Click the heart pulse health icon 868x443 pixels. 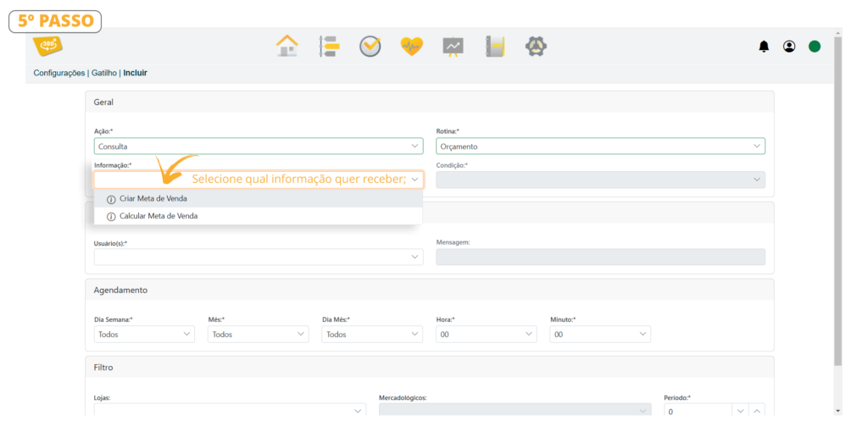411,47
